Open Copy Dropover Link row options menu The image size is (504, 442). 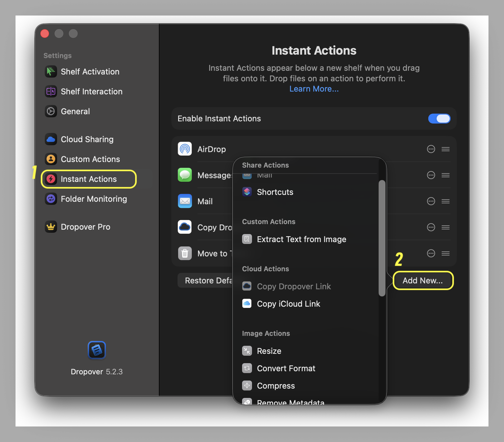[431, 228]
